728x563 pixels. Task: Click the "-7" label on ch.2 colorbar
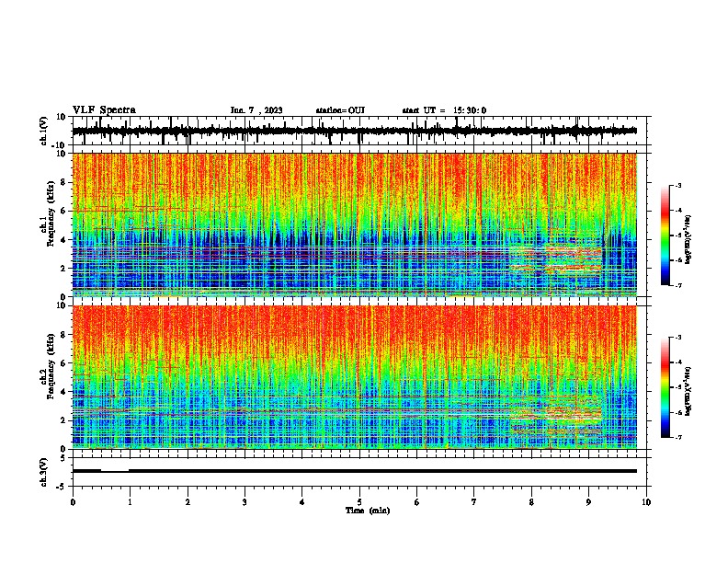(678, 438)
